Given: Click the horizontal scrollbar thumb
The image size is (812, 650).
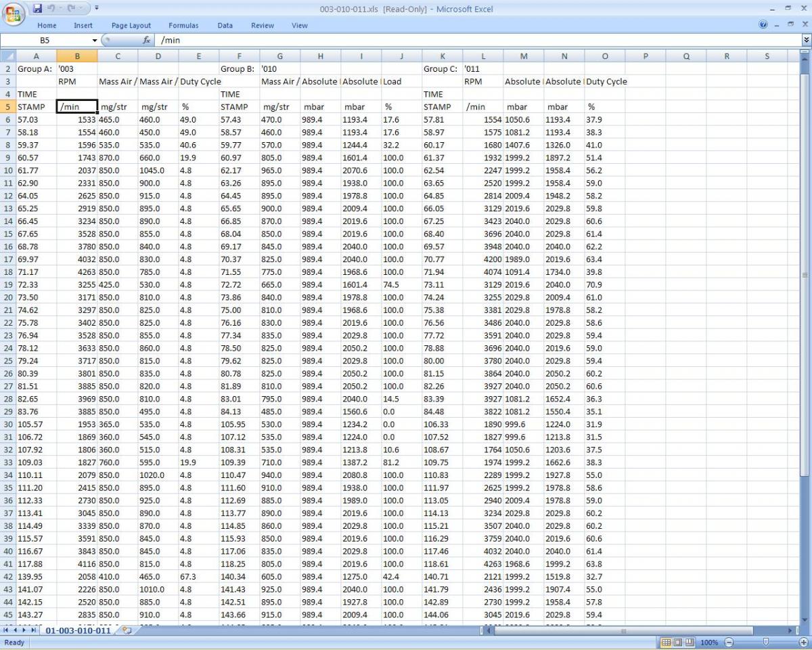Looking at the screenshot, I should (624, 630).
